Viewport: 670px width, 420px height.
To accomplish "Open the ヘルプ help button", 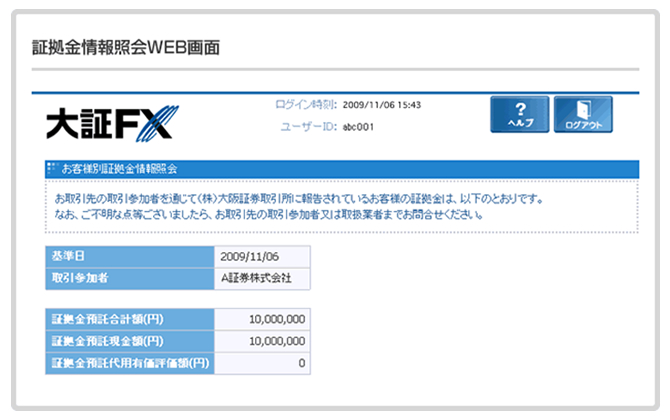I will click(520, 115).
